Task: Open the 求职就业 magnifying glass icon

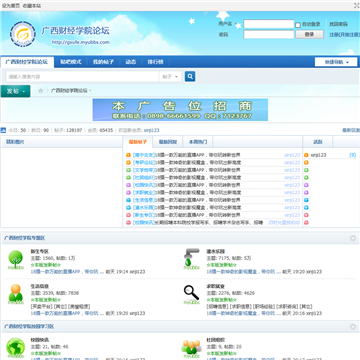Action: (191, 295)
